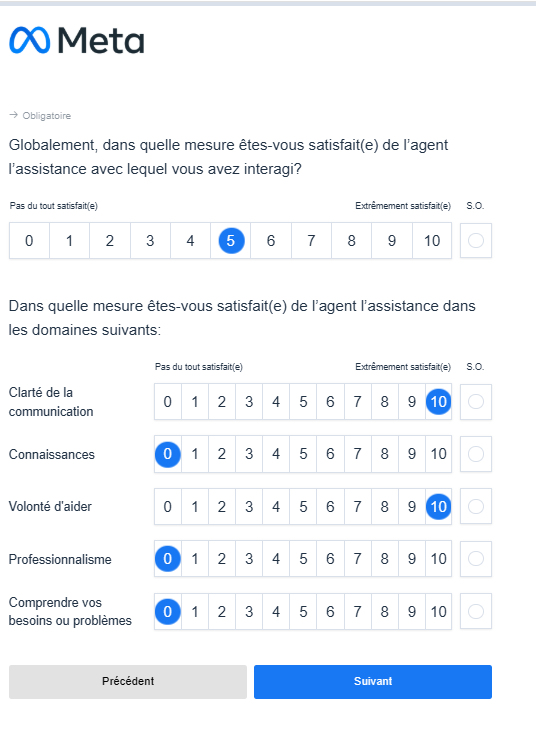Image resolution: width=536 pixels, height=734 pixels.
Task: Return to previous page with Précédent
Action: coord(128,682)
